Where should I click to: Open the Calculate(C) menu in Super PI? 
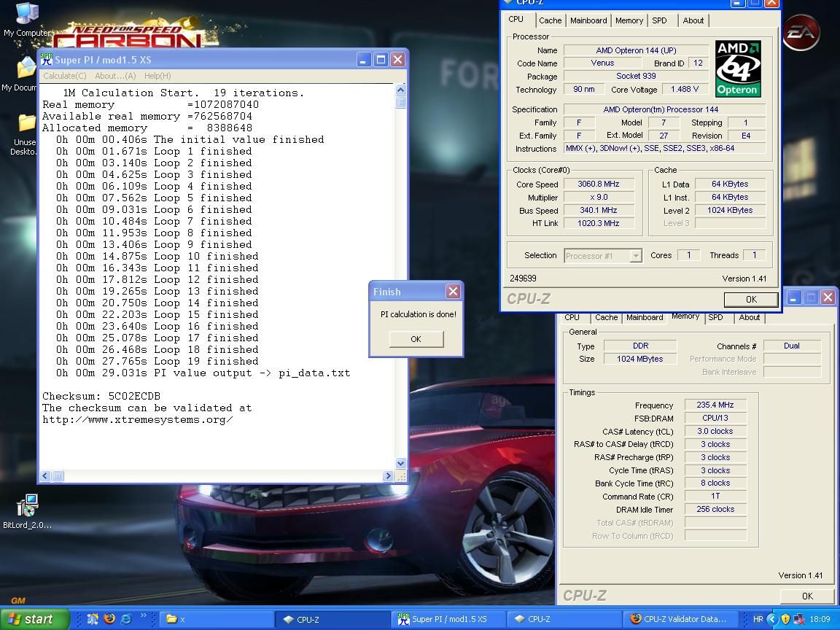point(64,76)
